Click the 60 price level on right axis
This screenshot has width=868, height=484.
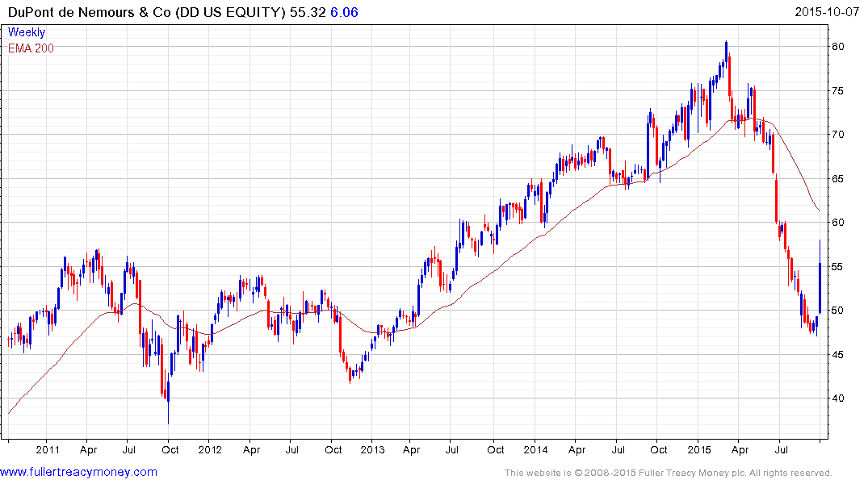[x=838, y=223]
